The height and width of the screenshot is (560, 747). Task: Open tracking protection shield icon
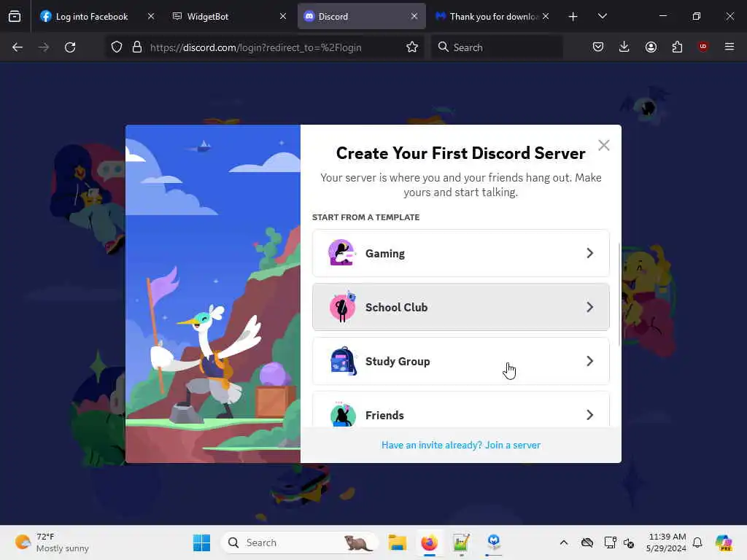(x=117, y=47)
